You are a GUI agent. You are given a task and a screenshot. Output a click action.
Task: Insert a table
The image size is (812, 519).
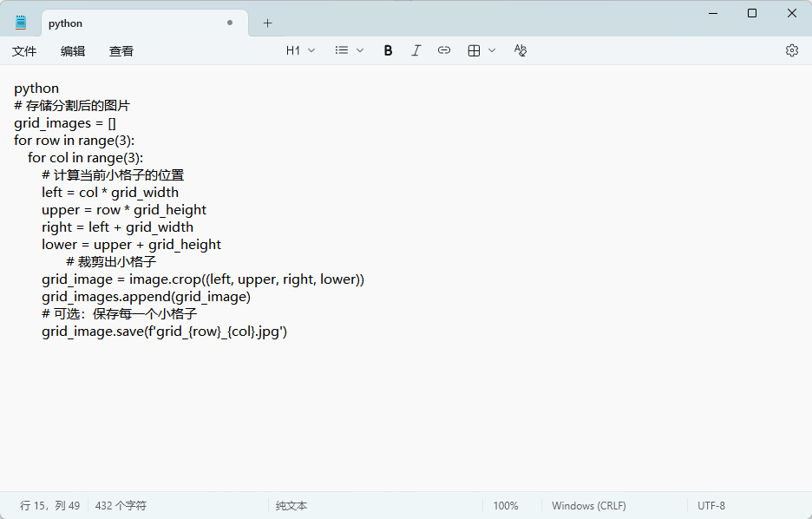(474, 50)
